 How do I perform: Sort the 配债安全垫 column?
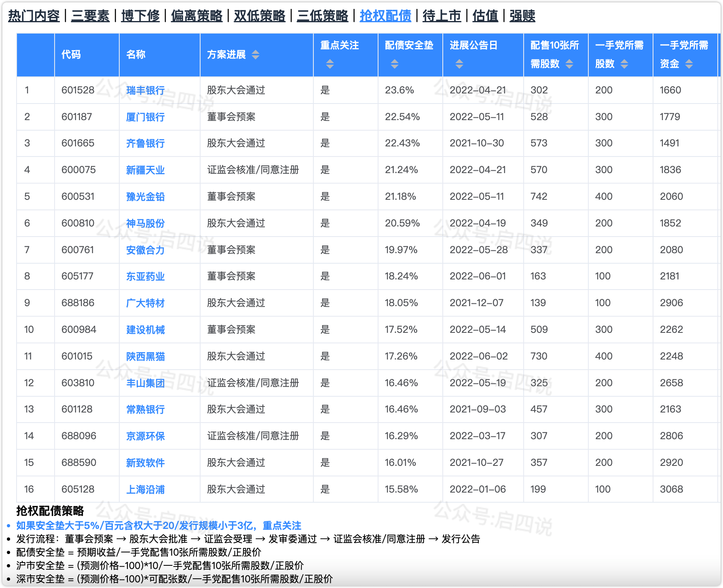tap(394, 64)
